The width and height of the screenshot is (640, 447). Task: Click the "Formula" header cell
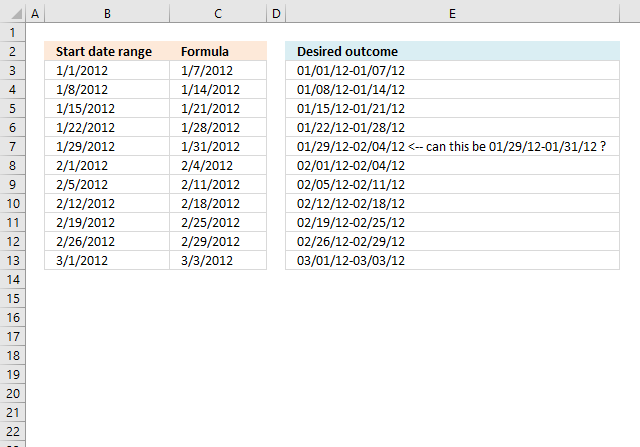pos(218,51)
